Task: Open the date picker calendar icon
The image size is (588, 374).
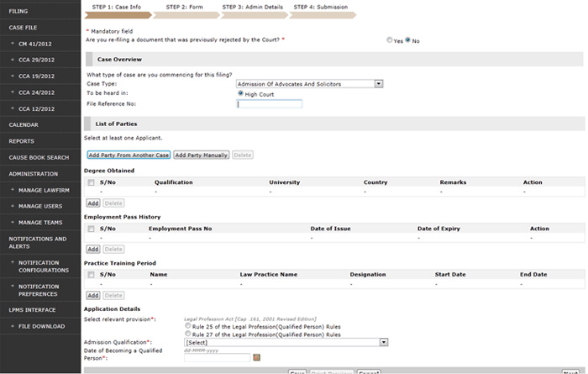Action: click(x=257, y=358)
